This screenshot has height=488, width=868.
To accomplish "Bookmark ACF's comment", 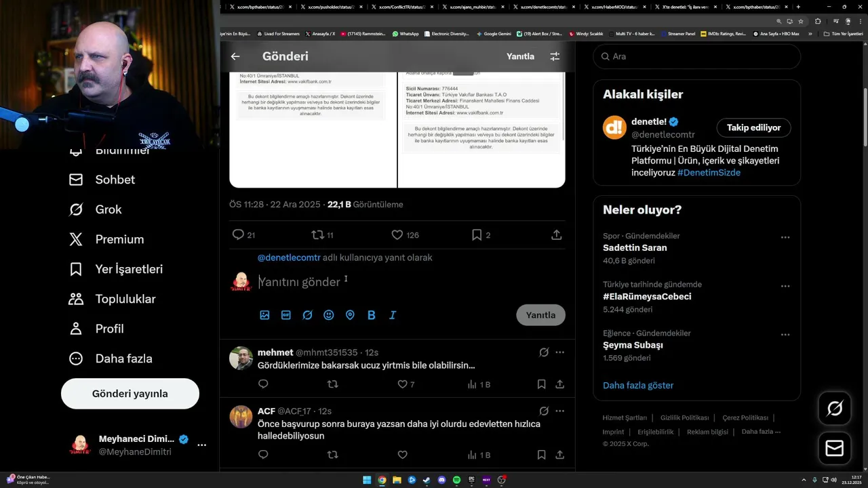I will [541, 455].
